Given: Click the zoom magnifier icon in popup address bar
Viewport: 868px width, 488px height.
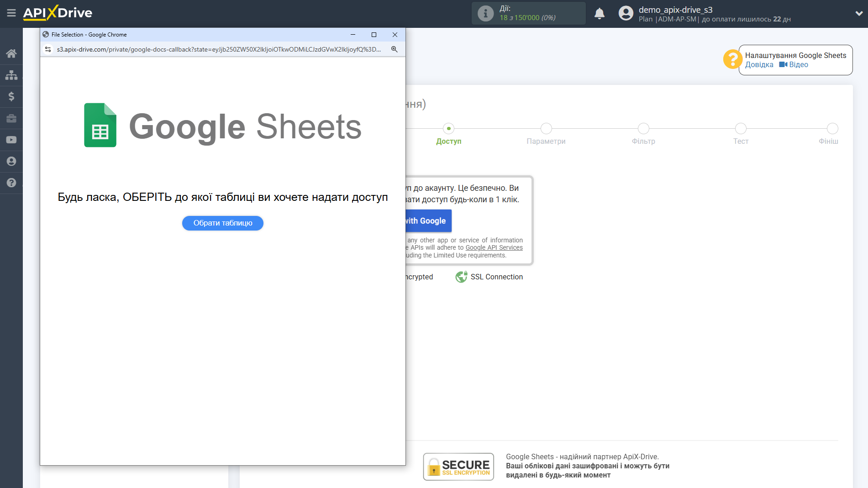Looking at the screenshot, I should click(395, 49).
